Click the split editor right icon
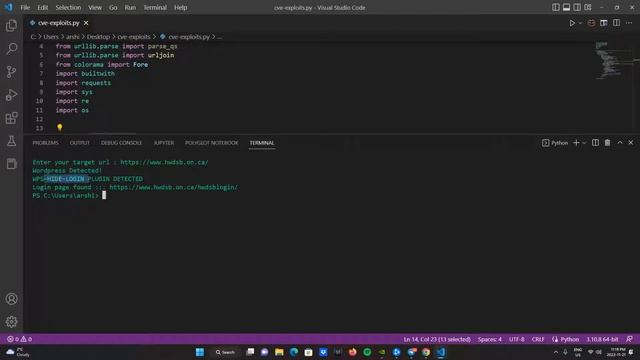Image resolution: width=640 pixels, height=360 pixels. (616, 23)
